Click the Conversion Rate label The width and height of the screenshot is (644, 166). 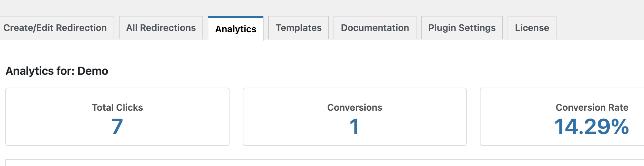pyautogui.click(x=592, y=107)
